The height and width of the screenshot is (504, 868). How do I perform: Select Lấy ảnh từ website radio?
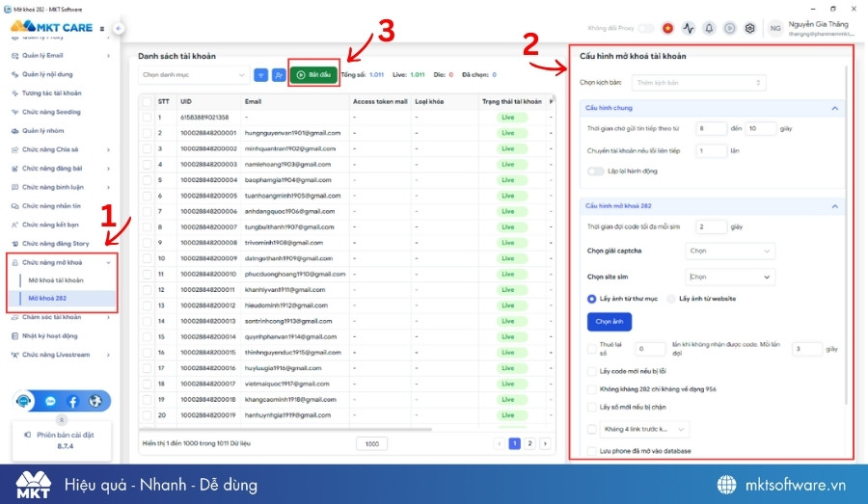[x=671, y=299]
